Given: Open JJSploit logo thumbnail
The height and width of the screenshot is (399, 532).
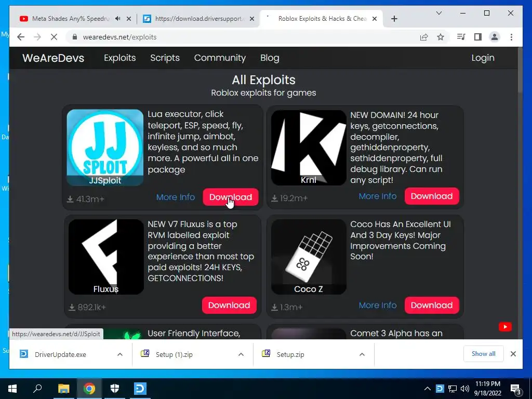Looking at the screenshot, I should point(105,148).
